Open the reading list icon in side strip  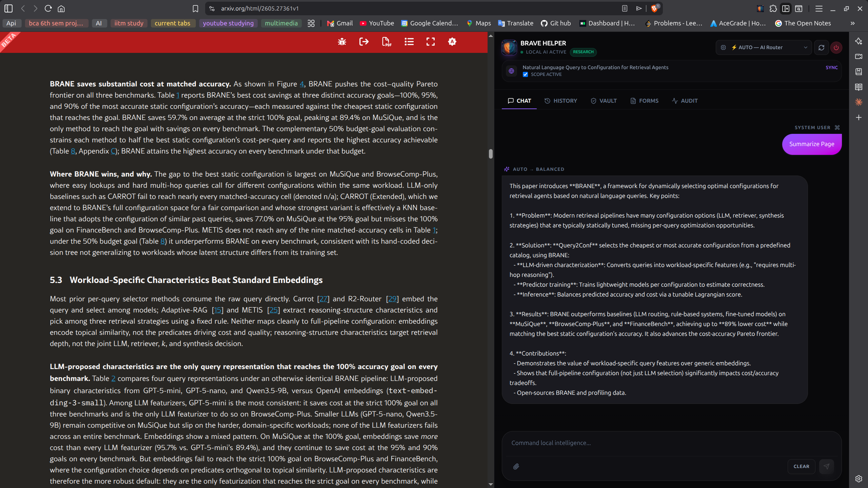point(859,87)
